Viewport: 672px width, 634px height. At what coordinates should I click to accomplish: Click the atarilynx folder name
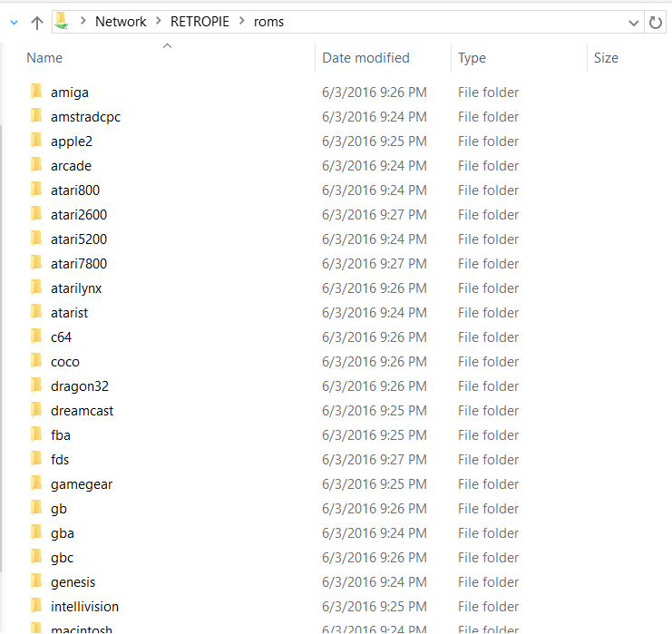tap(76, 288)
